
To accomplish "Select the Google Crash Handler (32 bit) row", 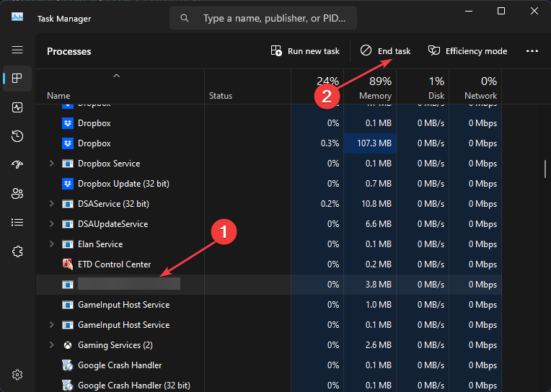I will tap(269, 386).
